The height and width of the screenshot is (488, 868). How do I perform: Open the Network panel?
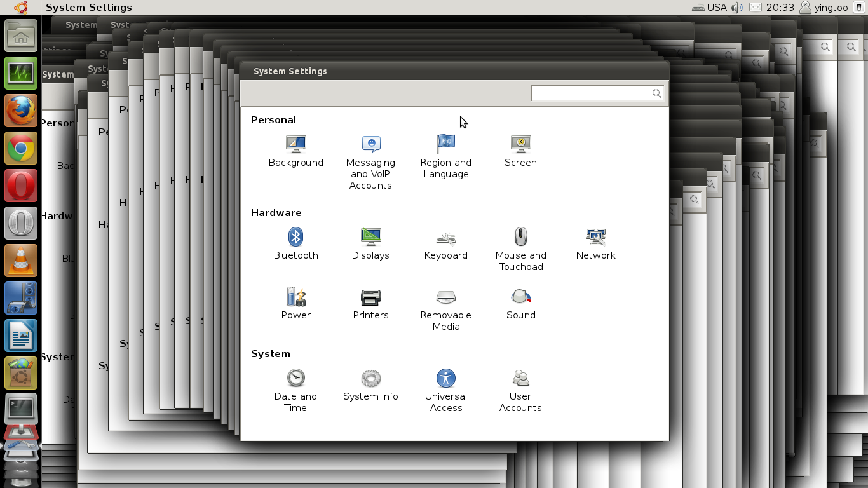click(x=595, y=244)
